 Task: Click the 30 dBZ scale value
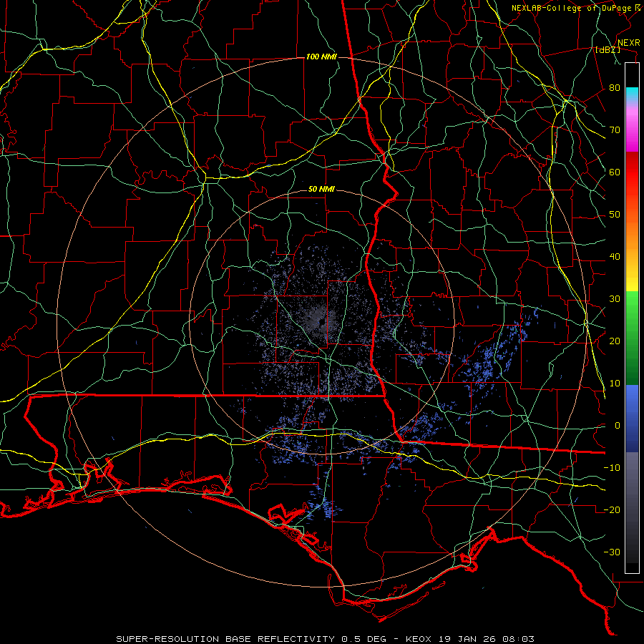pos(615,299)
